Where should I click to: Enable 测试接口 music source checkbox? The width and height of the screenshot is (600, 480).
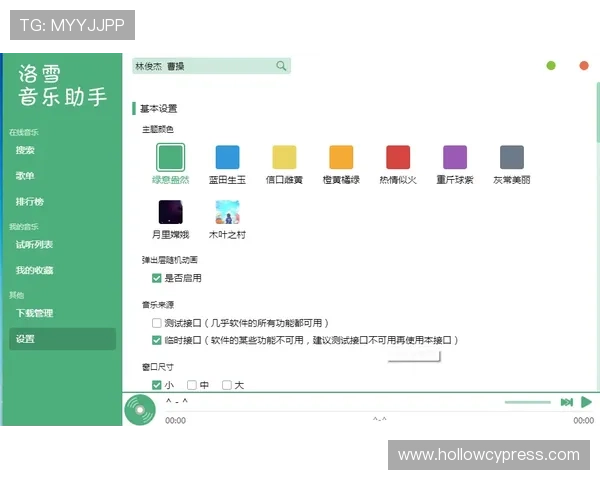click(x=157, y=323)
